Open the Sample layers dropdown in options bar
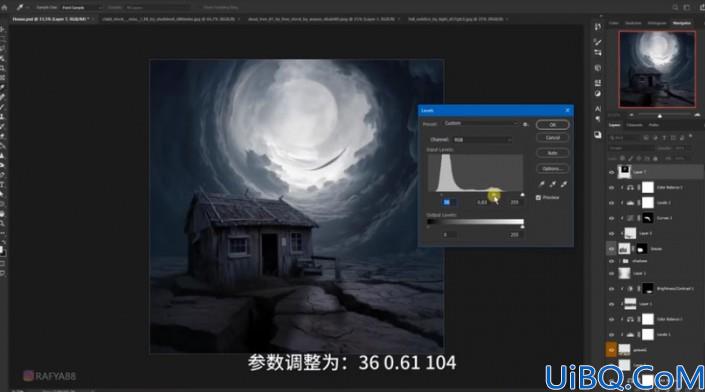 [159, 8]
